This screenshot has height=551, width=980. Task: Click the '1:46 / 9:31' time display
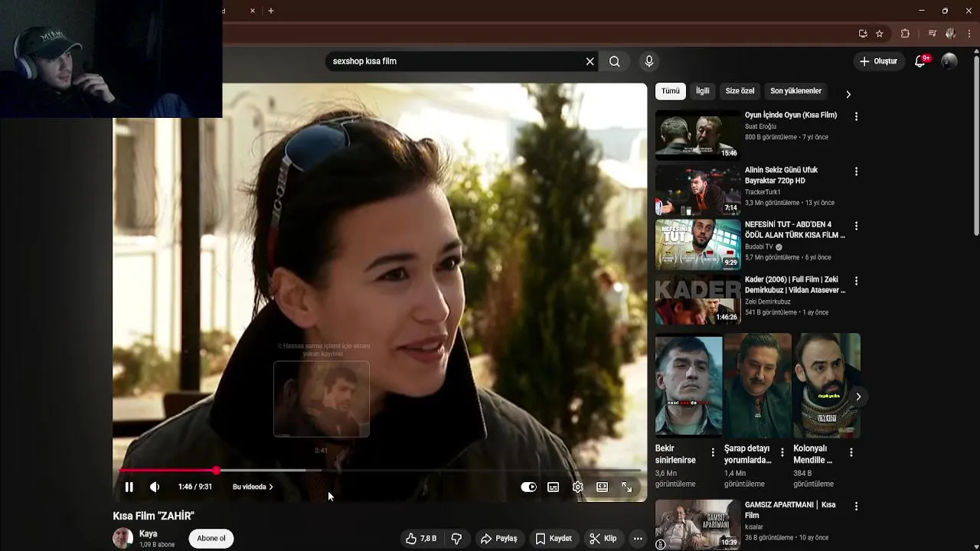(195, 487)
